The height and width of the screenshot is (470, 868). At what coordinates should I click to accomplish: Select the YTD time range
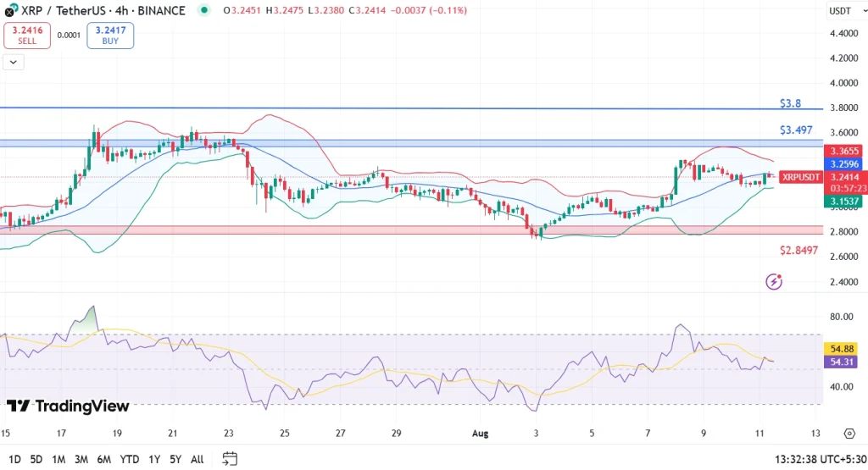click(x=130, y=459)
